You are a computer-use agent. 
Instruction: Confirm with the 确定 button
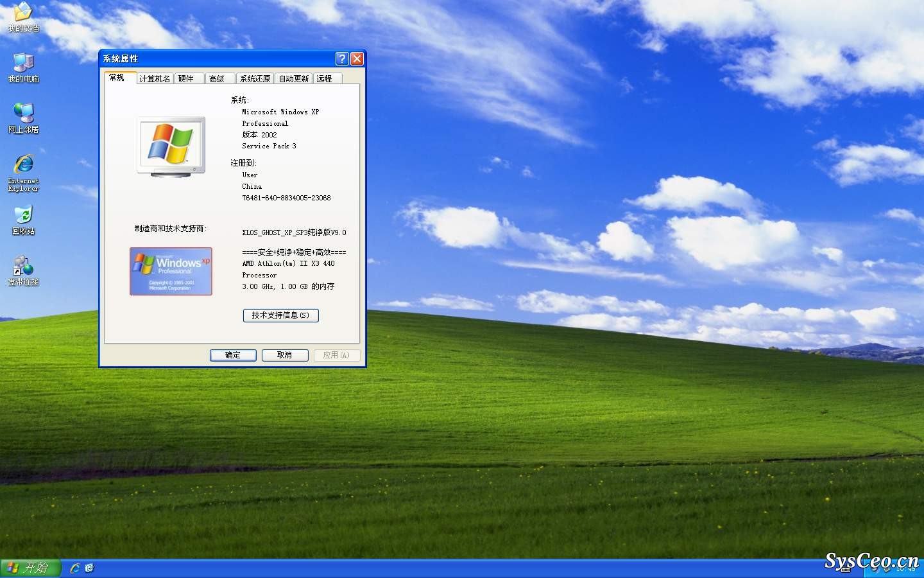233,355
